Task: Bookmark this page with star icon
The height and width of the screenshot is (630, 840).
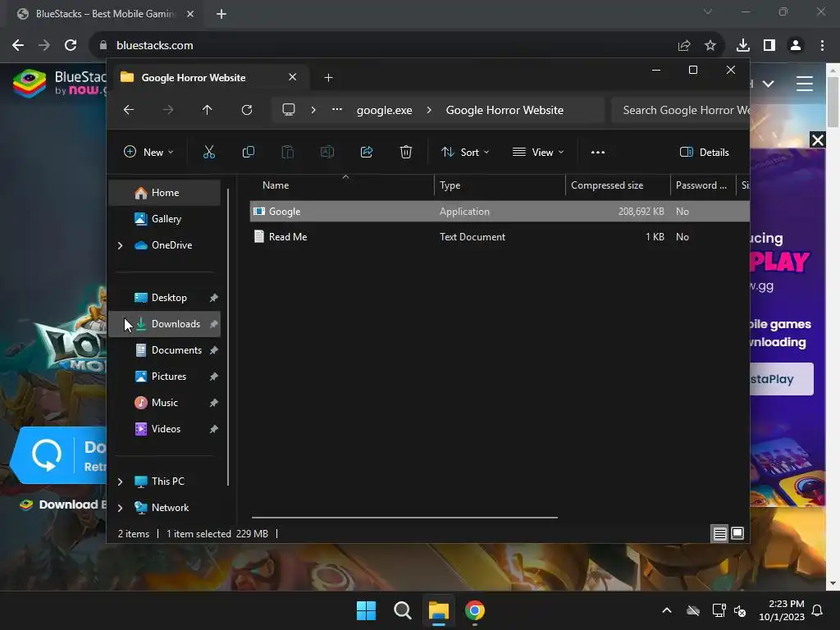Action: (710, 46)
